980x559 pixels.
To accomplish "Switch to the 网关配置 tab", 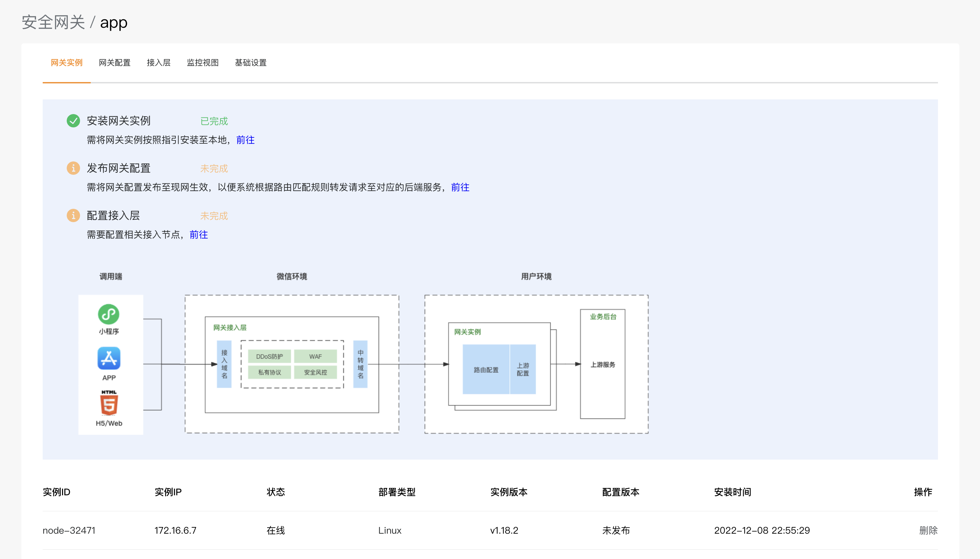I will click(114, 63).
